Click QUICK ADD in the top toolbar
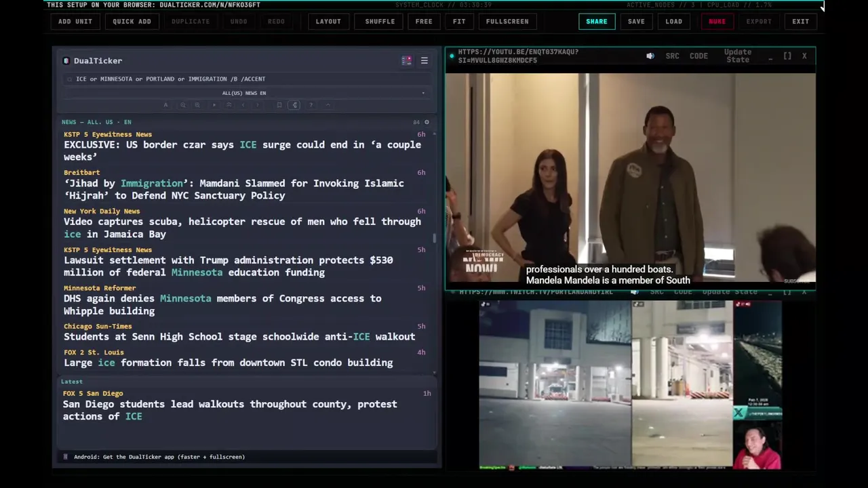Image resolution: width=868 pixels, height=488 pixels. coord(132,21)
